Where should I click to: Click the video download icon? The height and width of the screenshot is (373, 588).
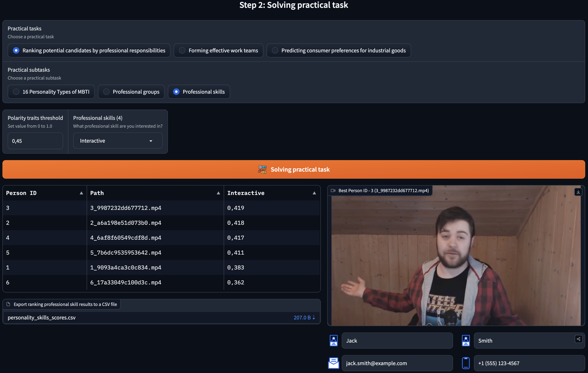tap(578, 192)
